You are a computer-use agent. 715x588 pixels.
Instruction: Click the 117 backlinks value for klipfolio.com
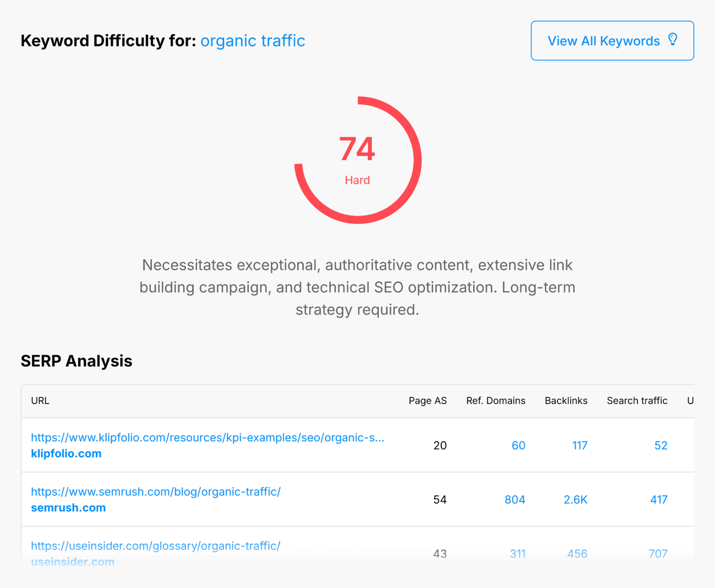tap(580, 445)
